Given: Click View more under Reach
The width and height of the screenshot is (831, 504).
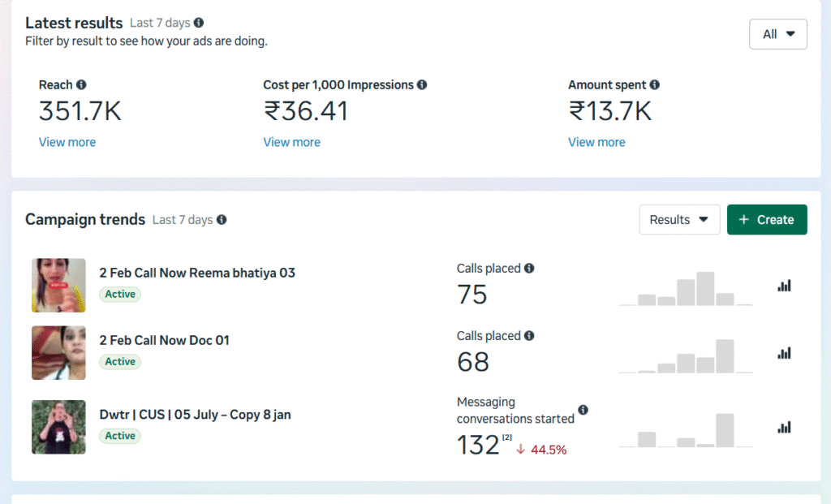Looking at the screenshot, I should click(x=67, y=142).
